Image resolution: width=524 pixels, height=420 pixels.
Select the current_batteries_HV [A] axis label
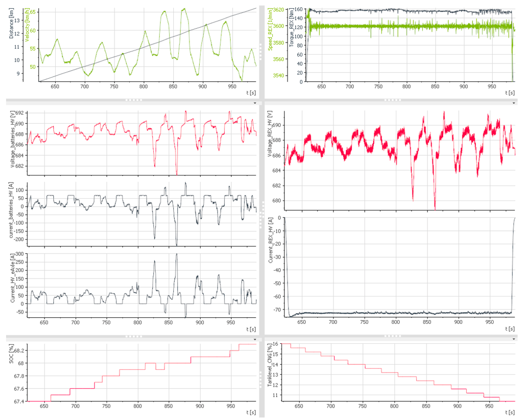click(11, 210)
